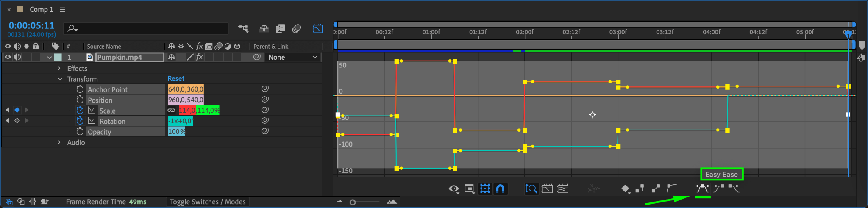This screenshot has height=208, width=868.
Task: Click the Easy Ease In icon
Action: click(719, 189)
